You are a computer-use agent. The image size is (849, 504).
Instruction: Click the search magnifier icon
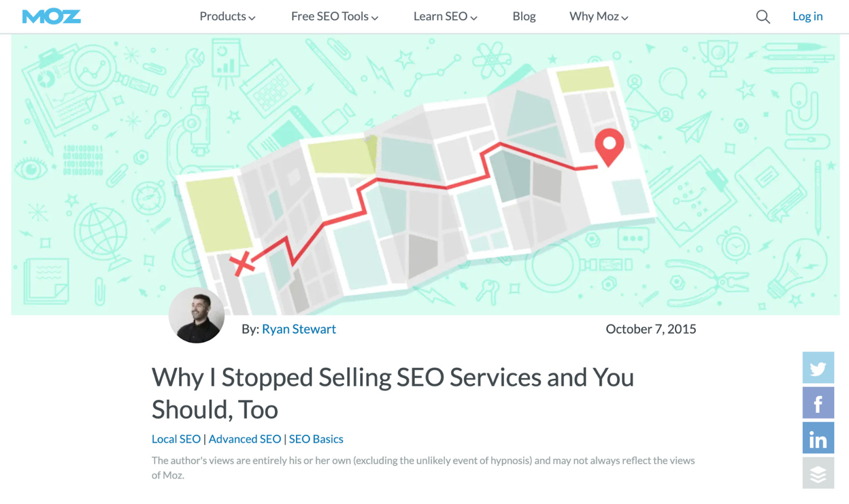[763, 16]
